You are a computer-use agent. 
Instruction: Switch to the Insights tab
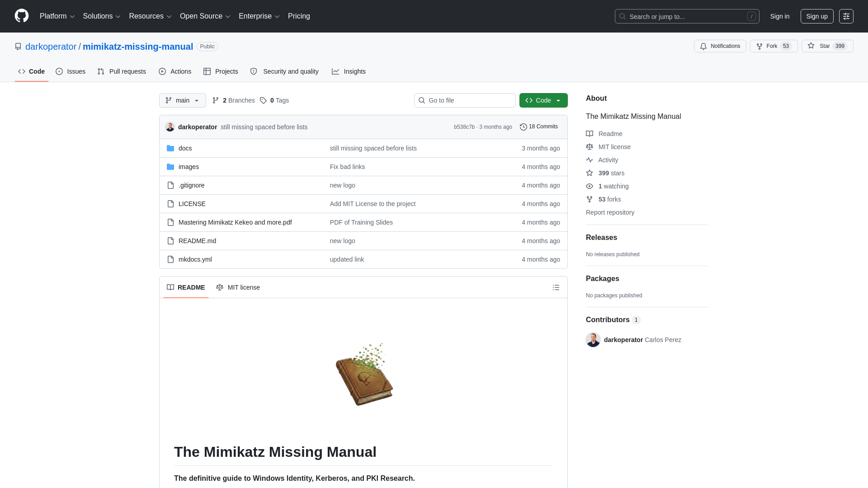coord(349,71)
